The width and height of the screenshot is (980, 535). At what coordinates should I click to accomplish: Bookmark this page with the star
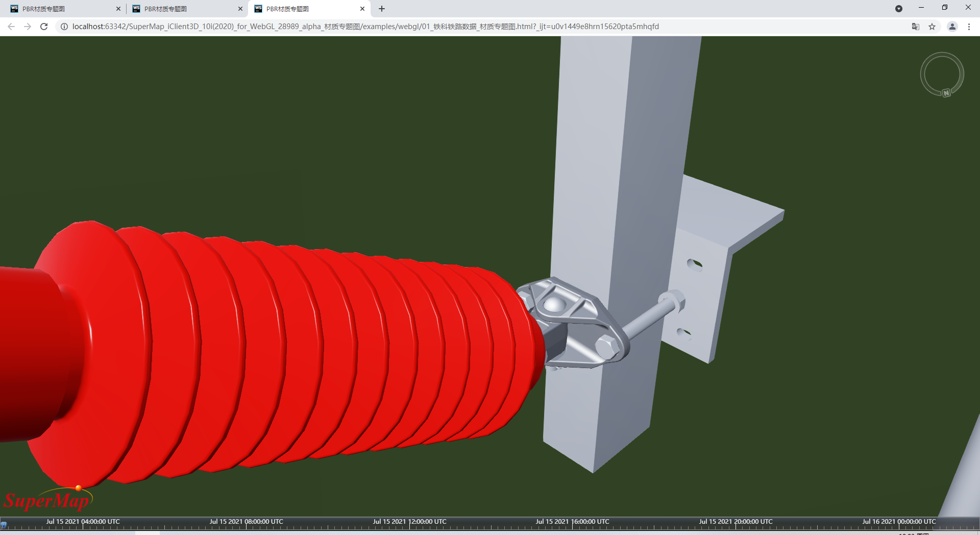[x=932, y=27]
